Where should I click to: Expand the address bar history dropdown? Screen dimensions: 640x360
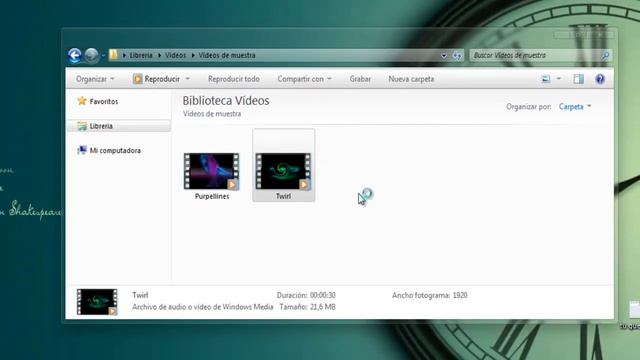click(444, 56)
